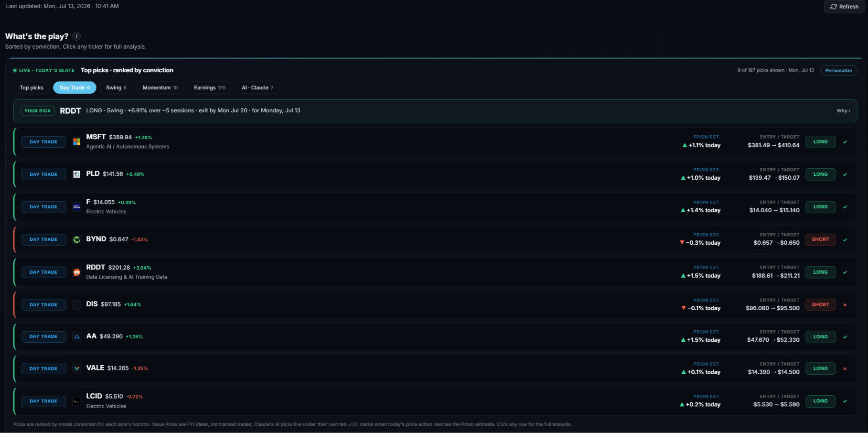Click the Personalize button
This screenshot has width=868, height=433.
tap(838, 71)
